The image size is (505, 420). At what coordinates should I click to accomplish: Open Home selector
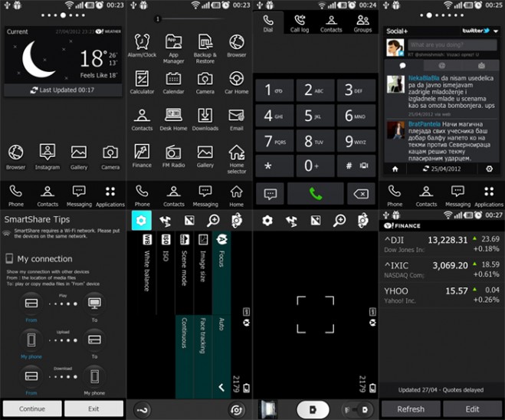pos(236,159)
